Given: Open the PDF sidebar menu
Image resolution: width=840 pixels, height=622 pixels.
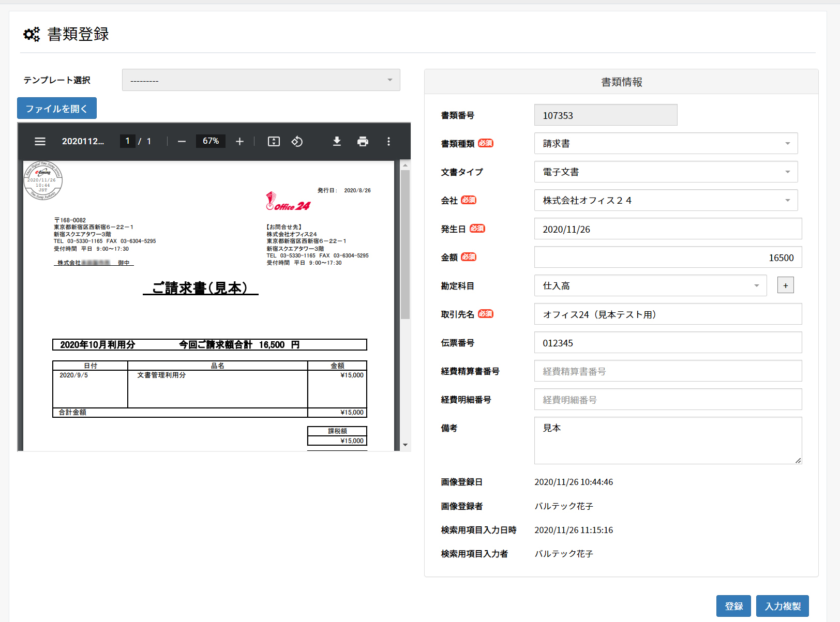Looking at the screenshot, I should [x=40, y=141].
